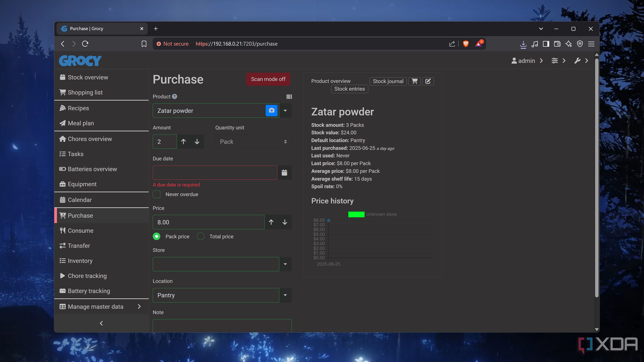
Task: Open the barcode scanner camera button
Action: pos(272,110)
